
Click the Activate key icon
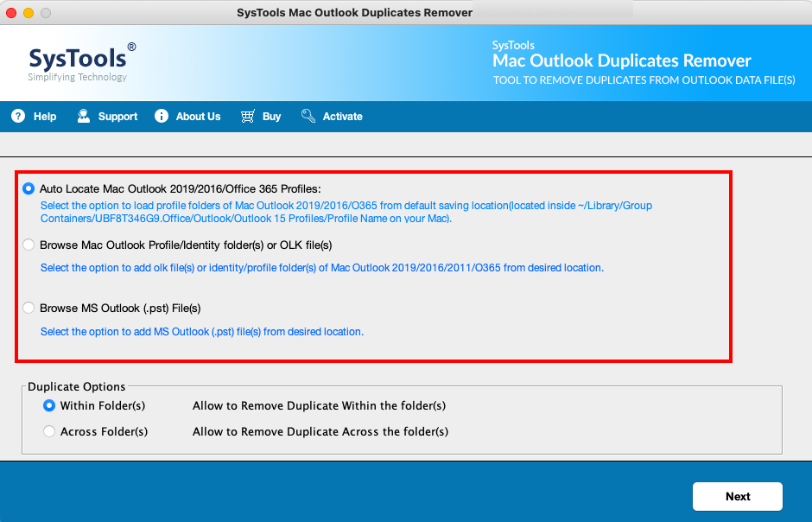pyautogui.click(x=308, y=116)
